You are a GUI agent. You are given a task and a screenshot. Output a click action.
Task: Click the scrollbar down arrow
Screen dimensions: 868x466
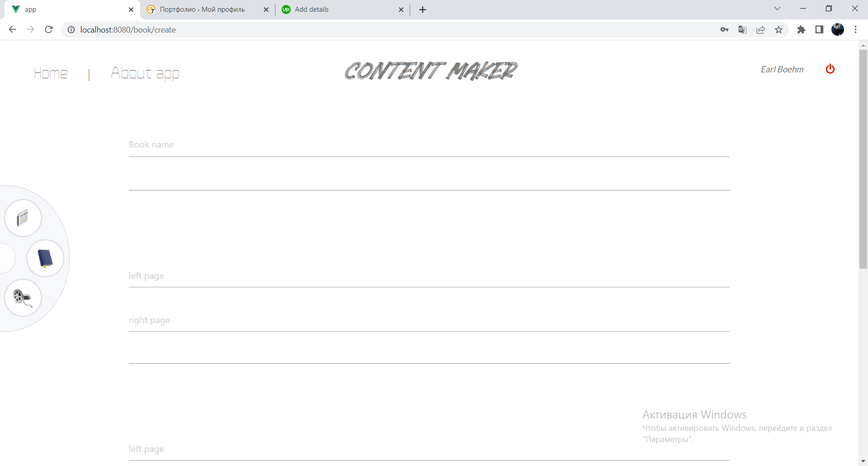pyautogui.click(x=863, y=461)
